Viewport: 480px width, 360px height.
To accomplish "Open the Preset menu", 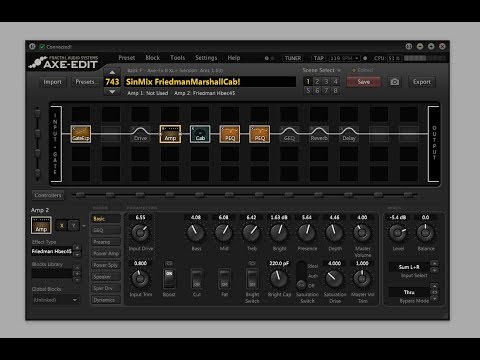I will click(x=127, y=58).
